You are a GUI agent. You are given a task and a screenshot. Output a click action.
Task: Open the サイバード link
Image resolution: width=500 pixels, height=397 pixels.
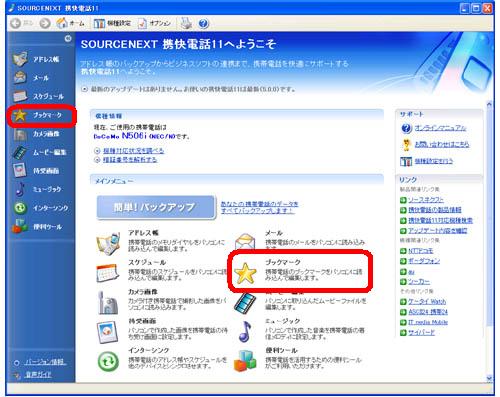point(422,332)
